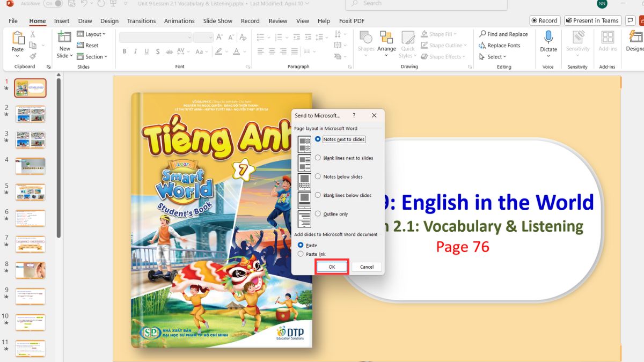
Task: Open the Slide Show ribbon tab
Action: click(x=217, y=21)
